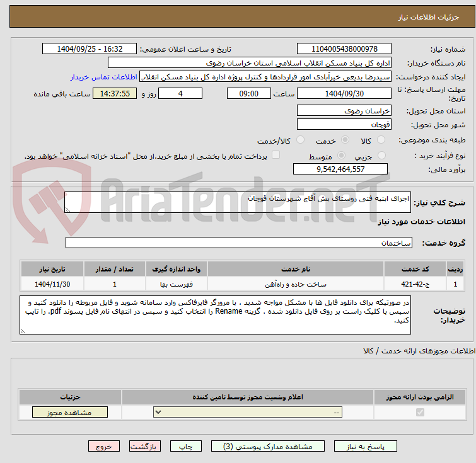Viewport: 476px width, 463px height.
Task: Click the quantity cell 1 in the تعداد / مقدار column
Action: click(x=115, y=284)
